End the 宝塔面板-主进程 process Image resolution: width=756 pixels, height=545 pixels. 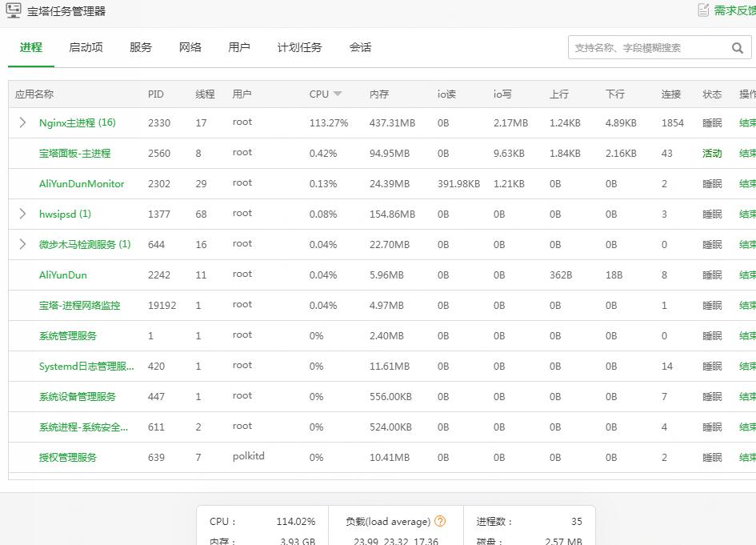coord(747,154)
